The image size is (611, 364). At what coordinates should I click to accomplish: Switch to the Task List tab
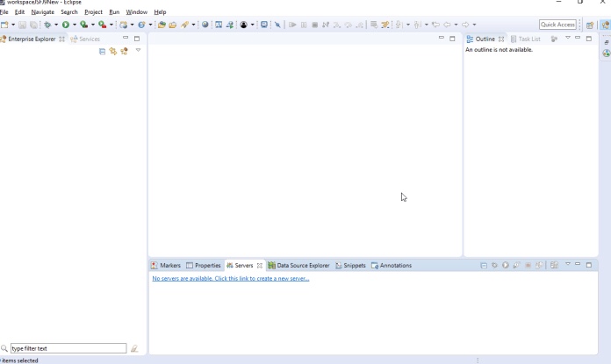pos(528,39)
